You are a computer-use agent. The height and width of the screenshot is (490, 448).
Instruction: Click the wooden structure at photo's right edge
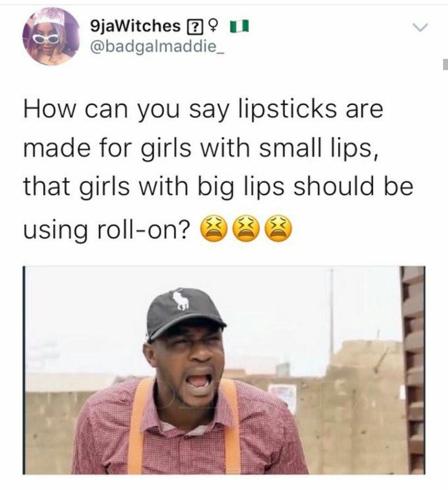412,369
